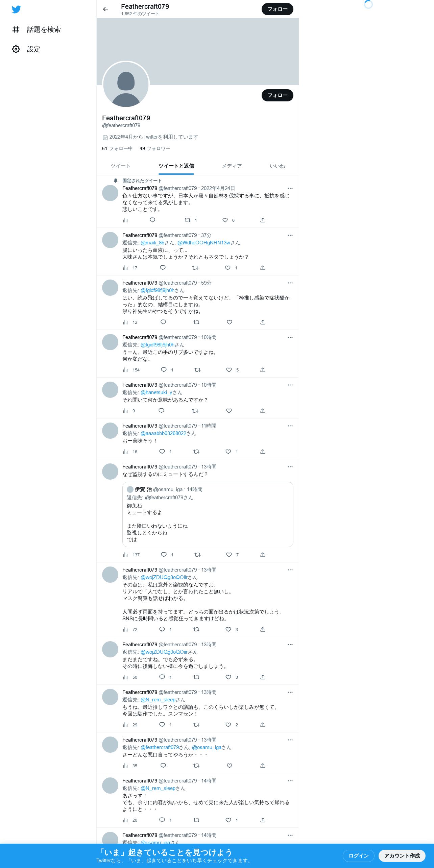Image resolution: width=434 pixels, height=868 pixels.
Task: Open the quoted tweet by 伊賀 治
Action: (208, 514)
